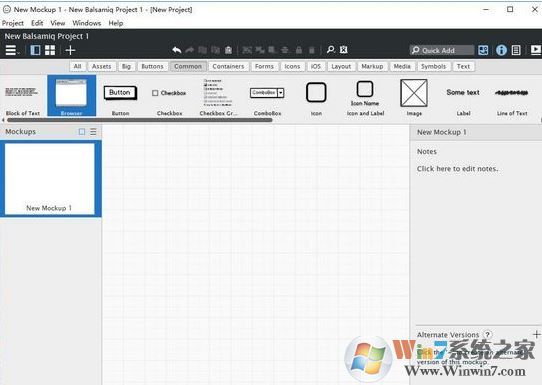Viewport: 542px width, 385px height.
Task: Select the Markup library category
Action: (x=372, y=66)
